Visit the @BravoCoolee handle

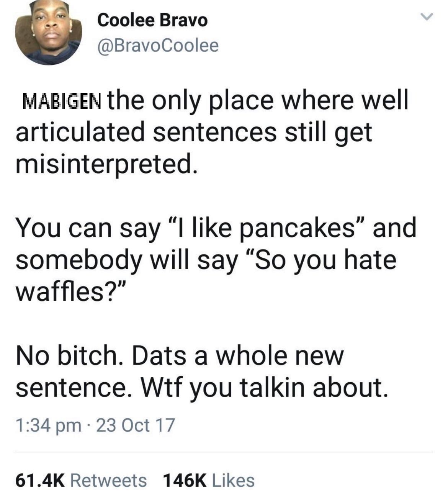(x=159, y=46)
